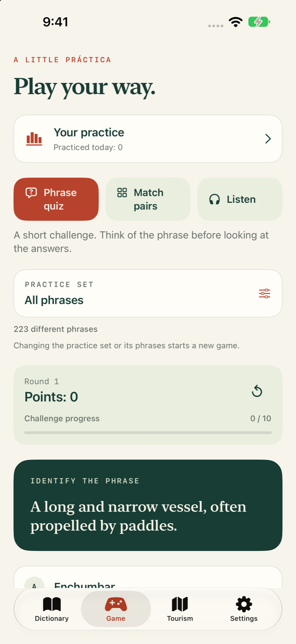The height and width of the screenshot is (644, 296).
Task: Click the headphones icon on Listen
Action: point(215,199)
